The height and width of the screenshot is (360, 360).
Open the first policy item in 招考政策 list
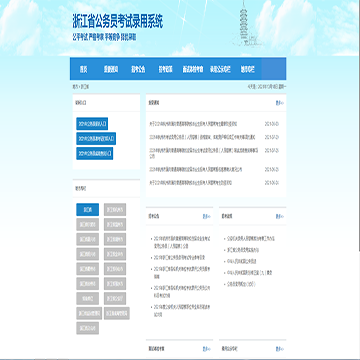coord(251,239)
